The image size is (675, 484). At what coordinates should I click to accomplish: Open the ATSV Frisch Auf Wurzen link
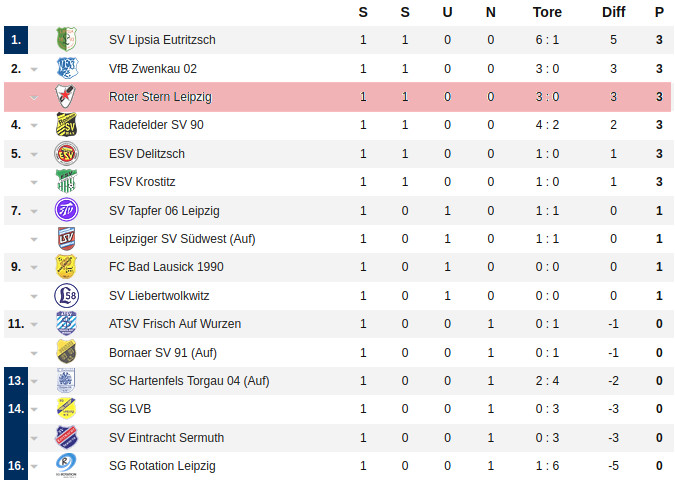[175, 324]
